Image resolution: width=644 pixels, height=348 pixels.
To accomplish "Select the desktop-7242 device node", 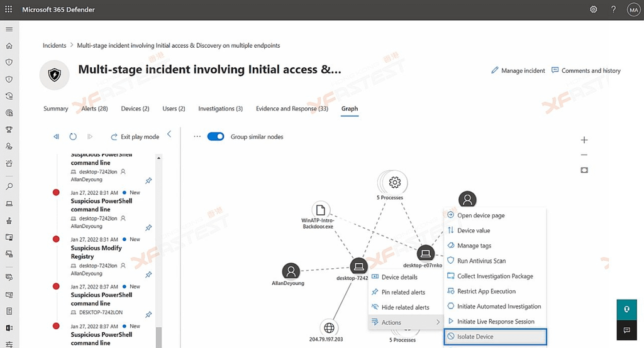I will click(x=358, y=267).
